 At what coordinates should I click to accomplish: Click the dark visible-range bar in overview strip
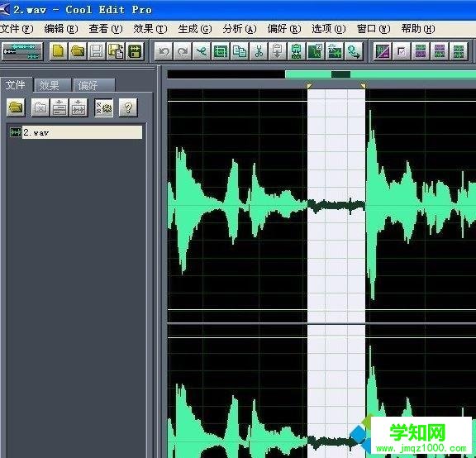click(x=340, y=74)
